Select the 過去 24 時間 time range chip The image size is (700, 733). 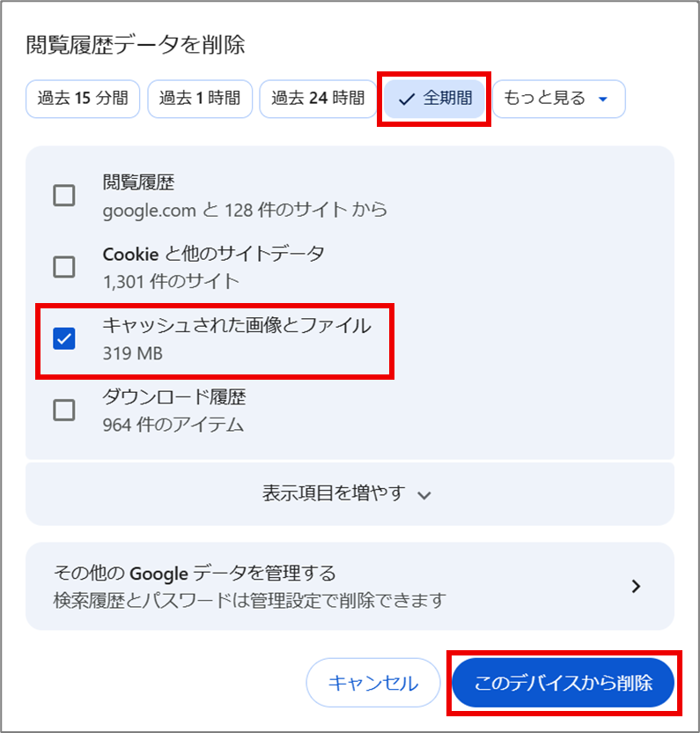click(317, 99)
